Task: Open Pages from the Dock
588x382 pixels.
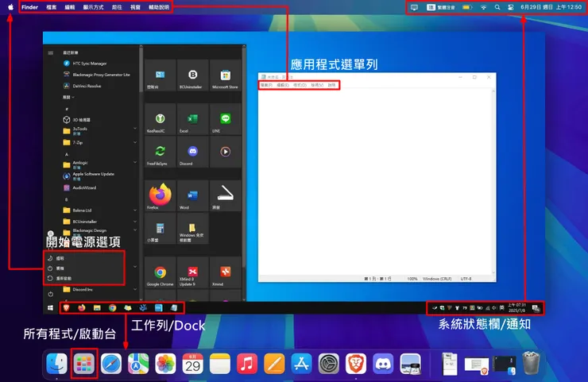Action: tap(274, 364)
